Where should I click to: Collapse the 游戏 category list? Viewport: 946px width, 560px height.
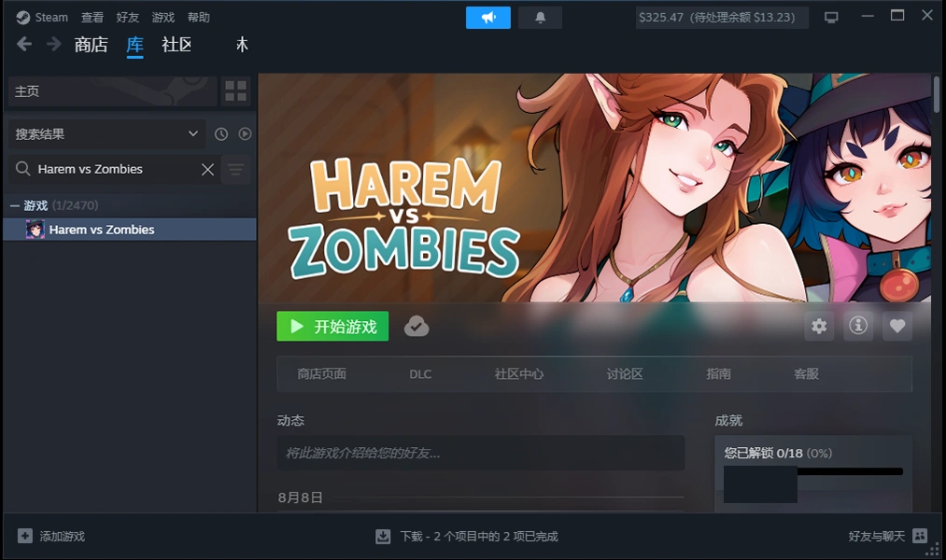(15, 205)
